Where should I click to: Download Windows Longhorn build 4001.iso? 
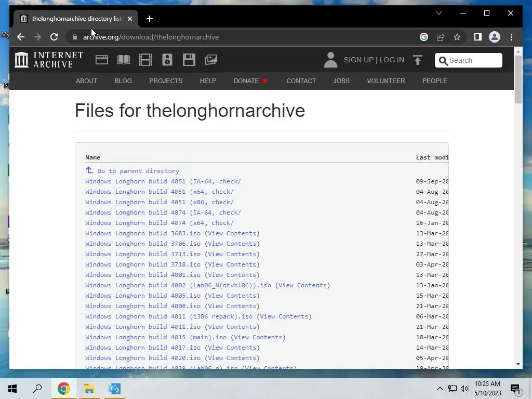pos(143,275)
